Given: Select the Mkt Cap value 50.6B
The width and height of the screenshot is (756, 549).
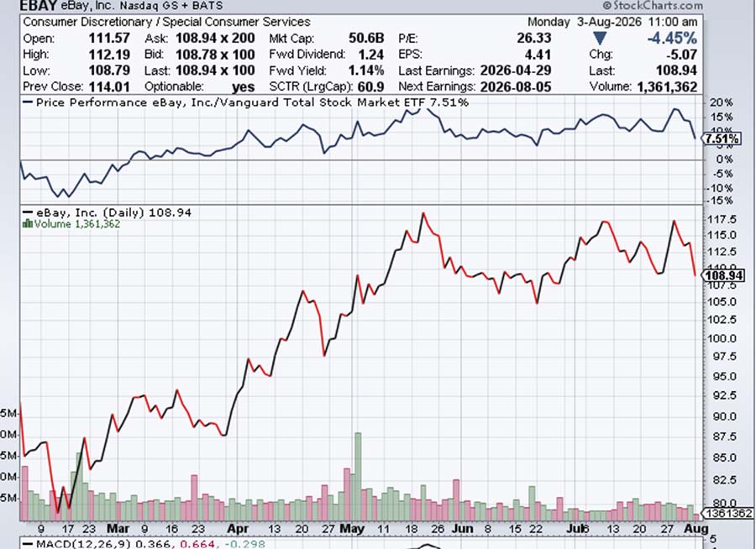Looking at the screenshot, I should tap(366, 38).
